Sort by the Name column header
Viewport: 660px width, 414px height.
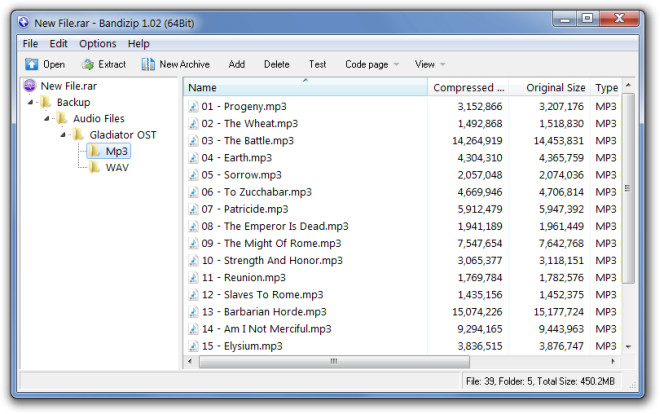tap(306, 88)
